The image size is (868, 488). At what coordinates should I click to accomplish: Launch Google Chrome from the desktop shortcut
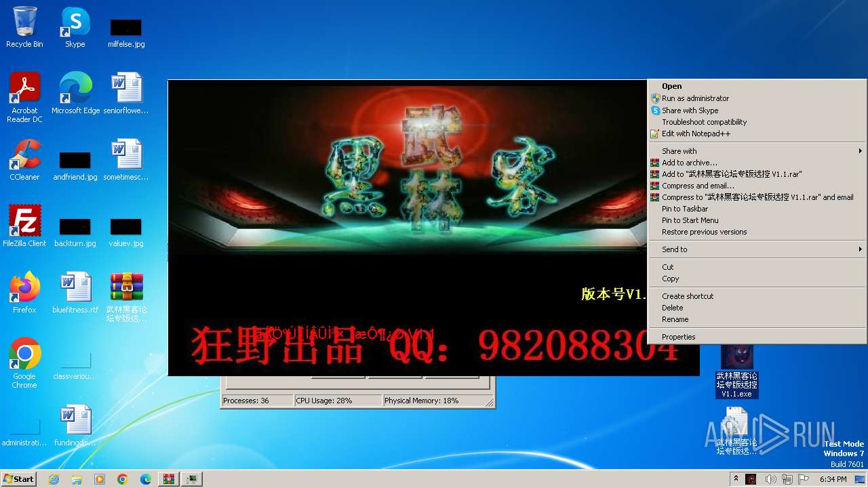(x=24, y=363)
